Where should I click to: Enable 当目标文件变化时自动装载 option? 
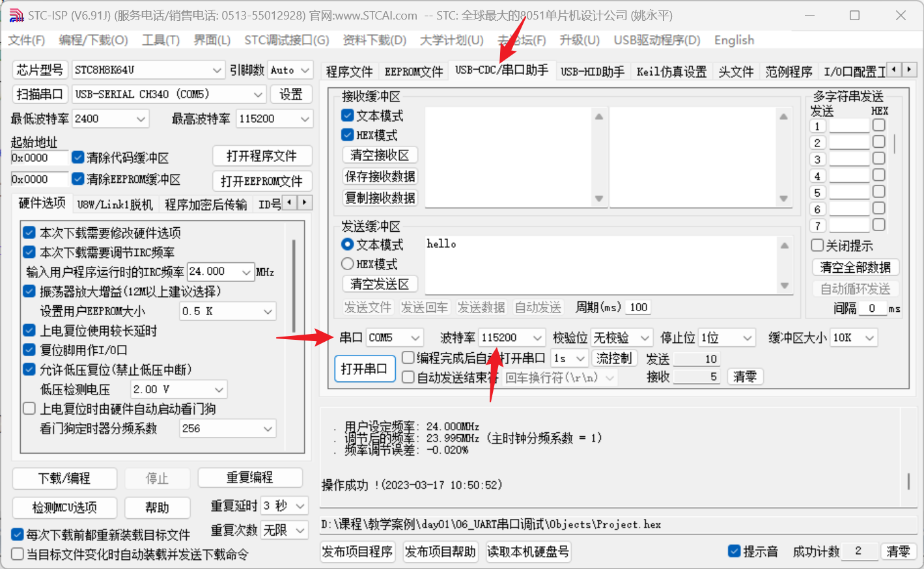[x=18, y=554]
